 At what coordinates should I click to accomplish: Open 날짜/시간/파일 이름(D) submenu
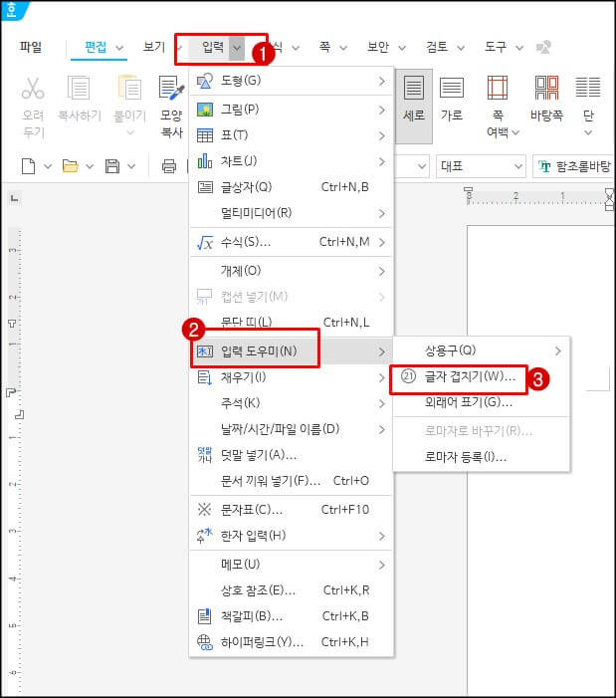pos(292,429)
